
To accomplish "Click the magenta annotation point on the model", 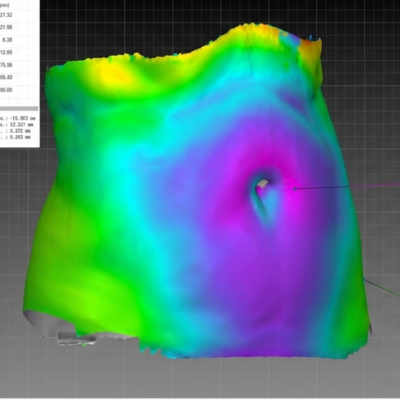I will (x=295, y=189).
